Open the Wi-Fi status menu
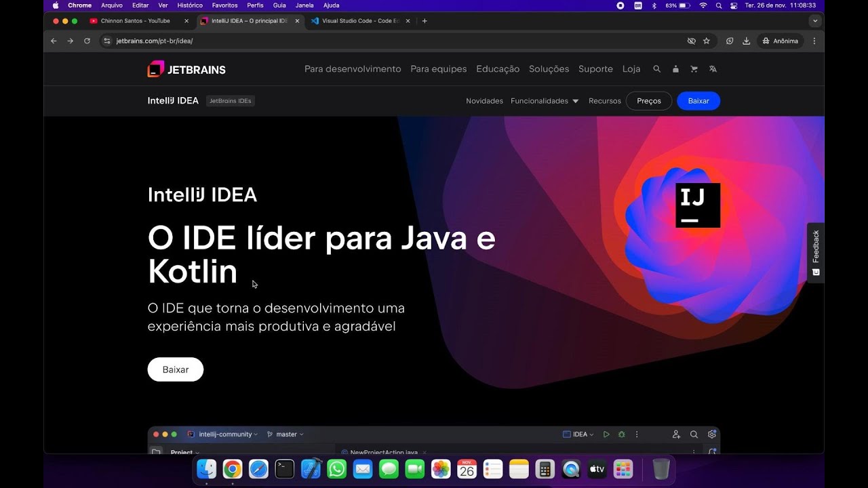The width and height of the screenshot is (868, 488). tap(703, 5)
